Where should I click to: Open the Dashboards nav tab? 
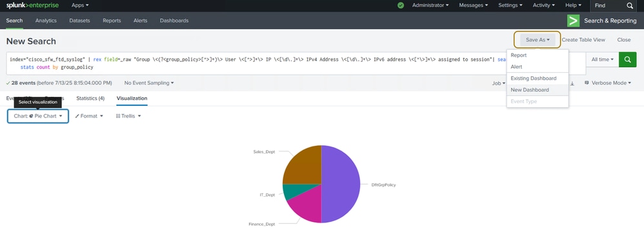tap(174, 21)
